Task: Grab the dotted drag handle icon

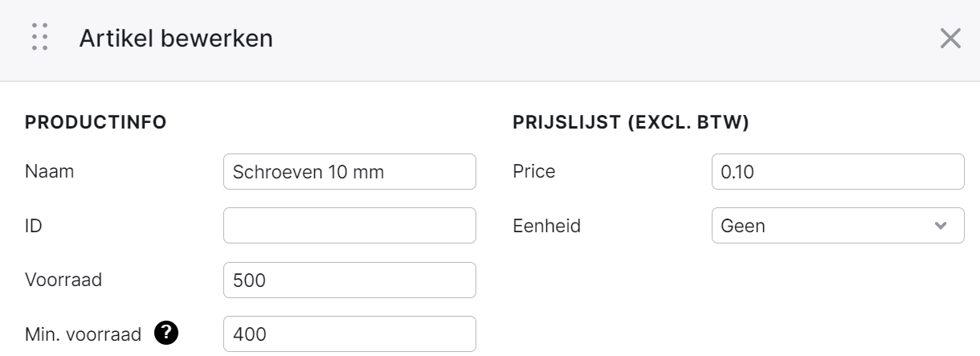Action: (39, 38)
